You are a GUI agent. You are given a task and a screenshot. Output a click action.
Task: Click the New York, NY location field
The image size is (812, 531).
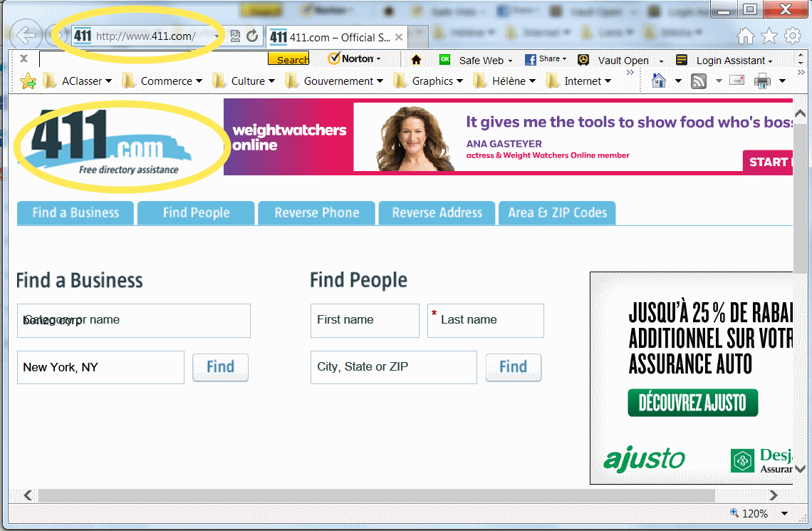pos(100,367)
